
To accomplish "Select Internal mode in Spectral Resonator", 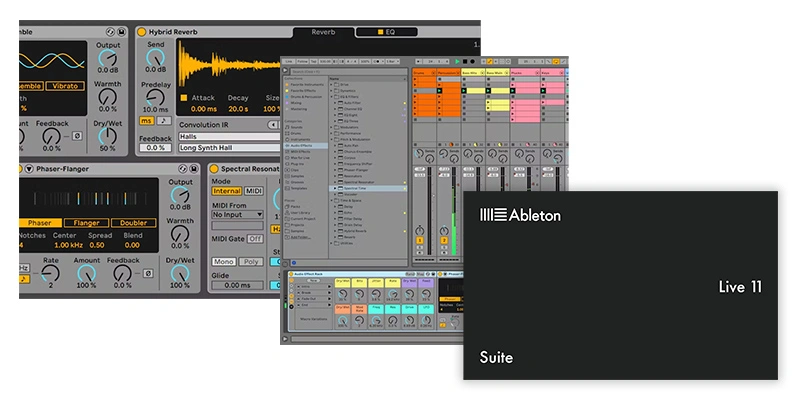I will [227, 191].
